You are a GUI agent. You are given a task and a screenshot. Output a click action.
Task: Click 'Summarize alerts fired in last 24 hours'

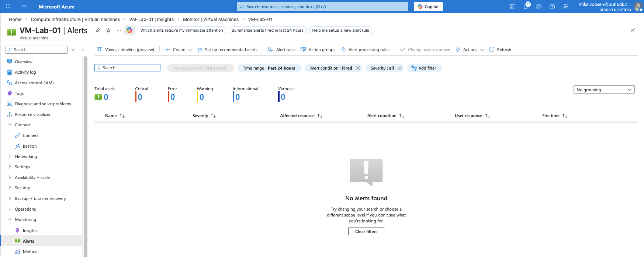coord(267,31)
